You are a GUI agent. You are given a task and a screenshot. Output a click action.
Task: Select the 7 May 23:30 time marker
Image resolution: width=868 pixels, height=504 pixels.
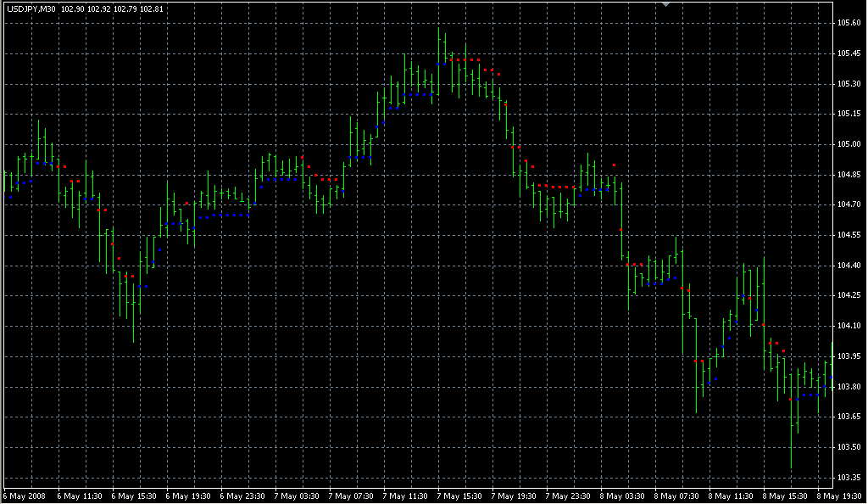pyautogui.click(x=568, y=496)
